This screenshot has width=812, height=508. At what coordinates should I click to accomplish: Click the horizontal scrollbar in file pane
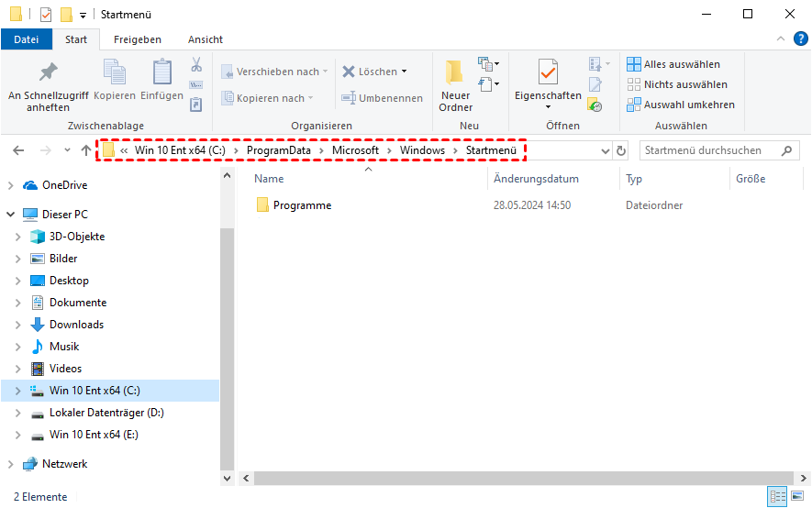click(x=524, y=478)
